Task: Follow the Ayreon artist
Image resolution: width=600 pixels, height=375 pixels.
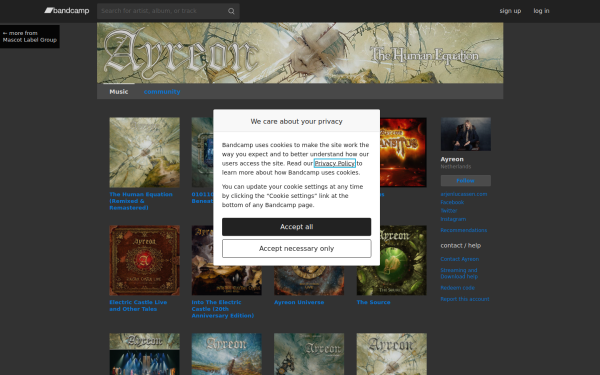Action: pyautogui.click(x=466, y=181)
